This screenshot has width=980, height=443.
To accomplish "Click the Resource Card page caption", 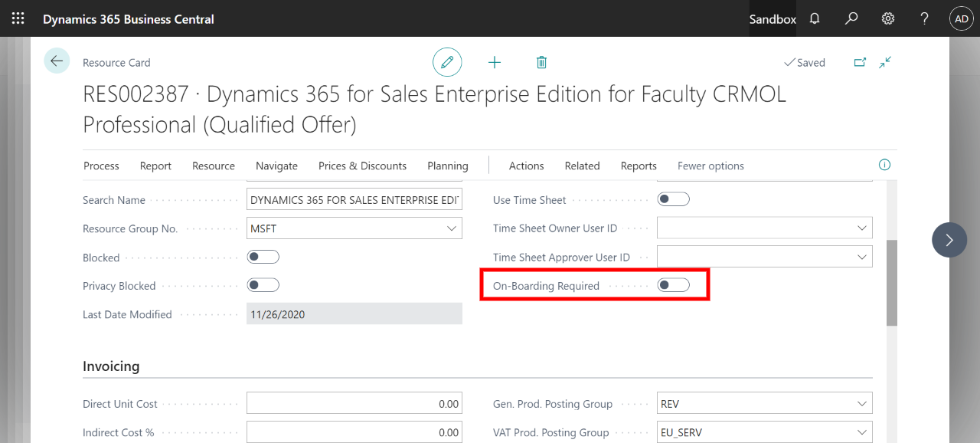I will pyautogui.click(x=116, y=63).
